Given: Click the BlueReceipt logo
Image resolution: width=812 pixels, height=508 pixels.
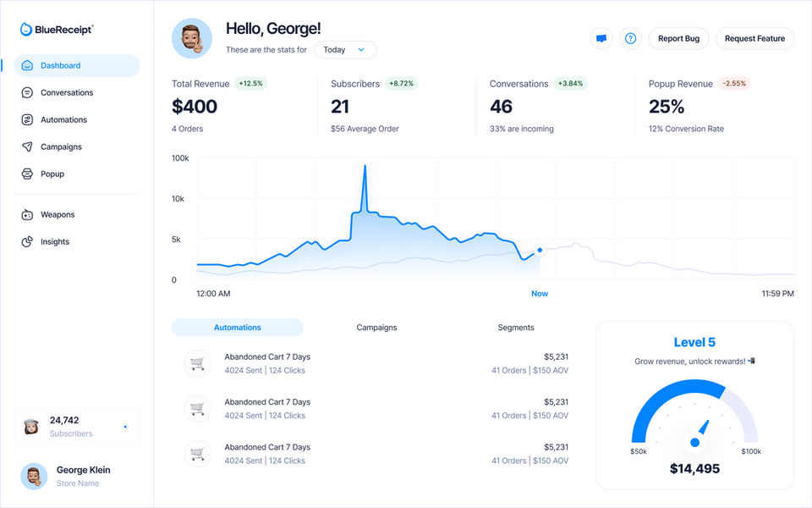Looking at the screenshot, I should coord(57,30).
